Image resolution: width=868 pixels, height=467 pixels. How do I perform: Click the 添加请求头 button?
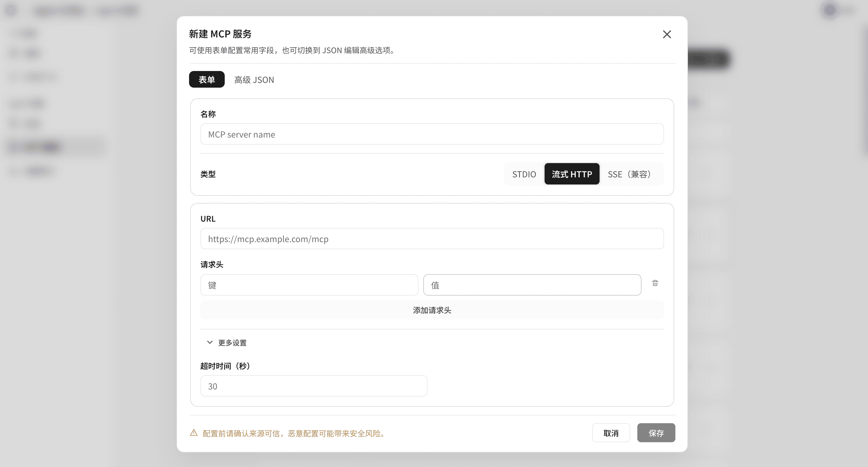(x=432, y=310)
